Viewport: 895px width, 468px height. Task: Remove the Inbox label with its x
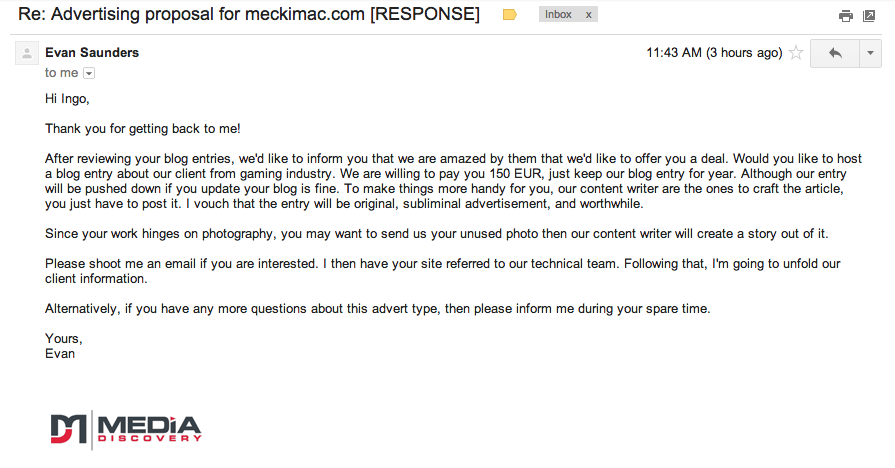(588, 15)
